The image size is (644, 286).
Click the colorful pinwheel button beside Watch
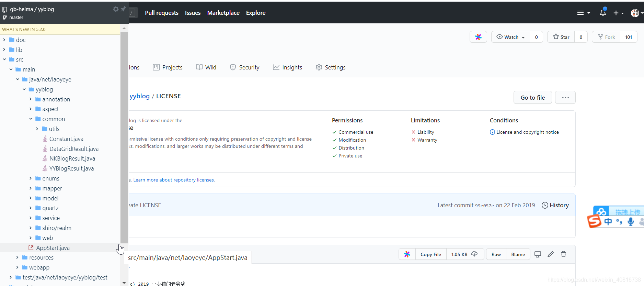pos(478,37)
